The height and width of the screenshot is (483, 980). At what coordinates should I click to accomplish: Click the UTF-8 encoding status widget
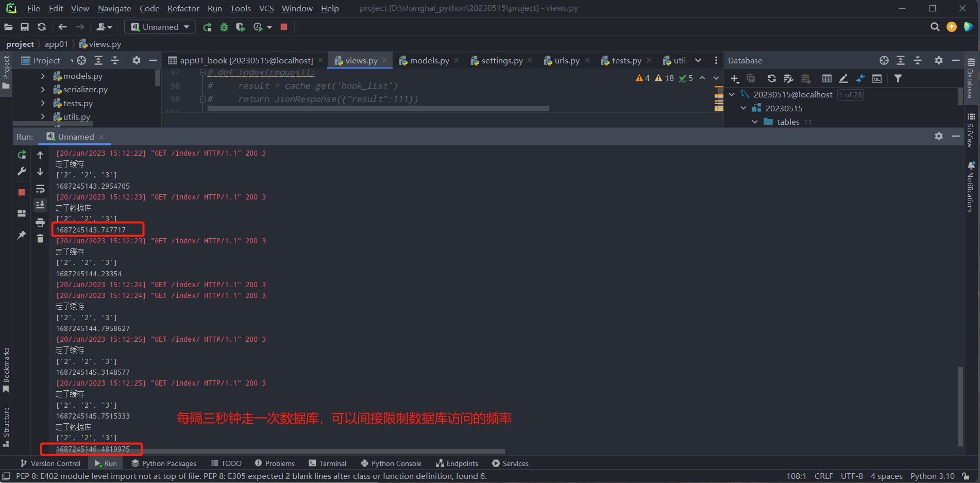(x=852, y=476)
